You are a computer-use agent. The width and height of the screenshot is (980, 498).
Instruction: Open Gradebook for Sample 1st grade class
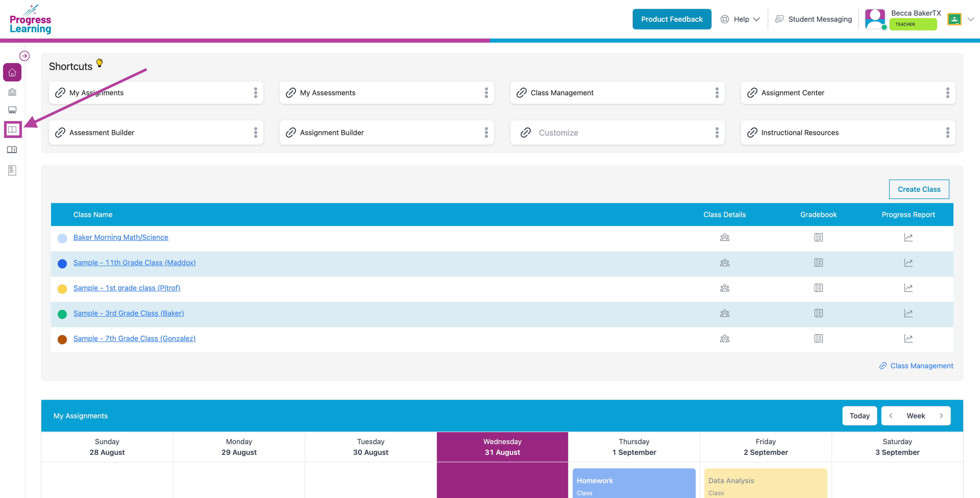(x=819, y=288)
